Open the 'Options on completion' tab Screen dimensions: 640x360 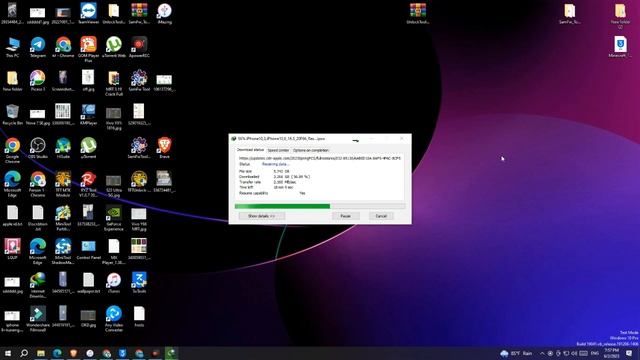(x=311, y=150)
